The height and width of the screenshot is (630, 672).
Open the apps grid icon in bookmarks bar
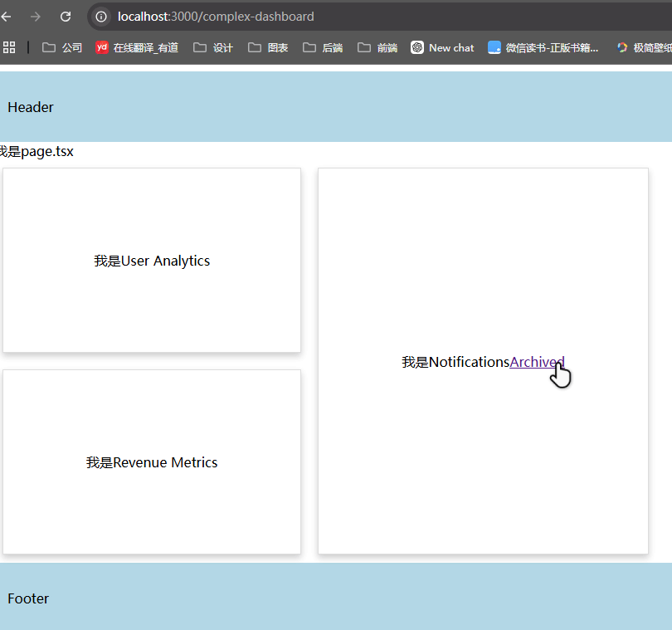point(9,47)
